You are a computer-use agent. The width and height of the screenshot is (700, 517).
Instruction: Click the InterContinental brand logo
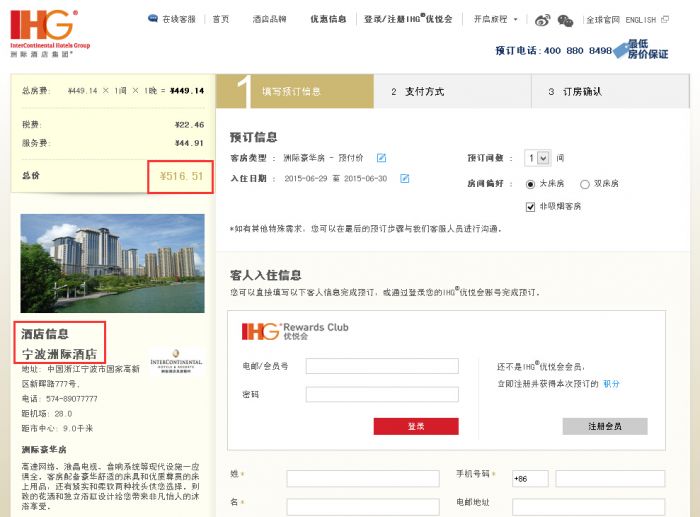pos(176,362)
